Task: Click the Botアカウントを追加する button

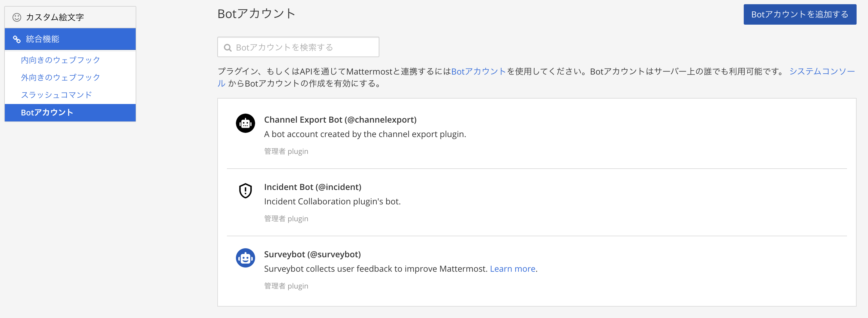Action: 800,14
